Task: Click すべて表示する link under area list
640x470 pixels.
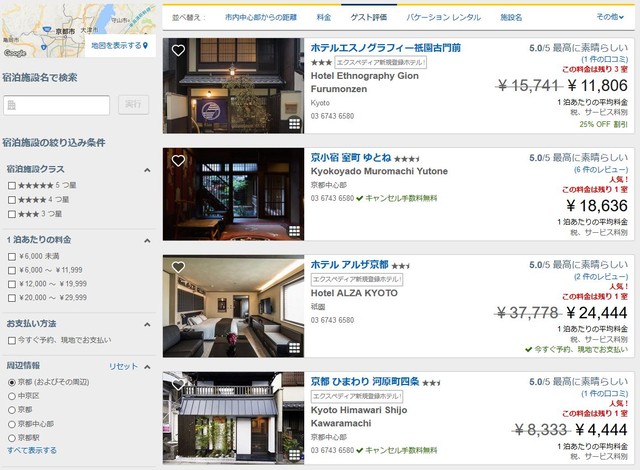Action: pos(32,450)
